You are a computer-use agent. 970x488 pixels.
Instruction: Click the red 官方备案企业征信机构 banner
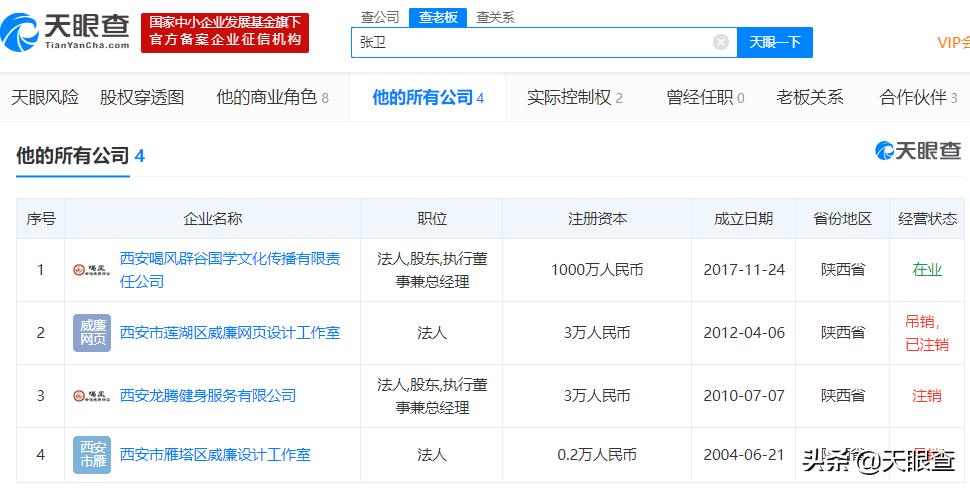[x=225, y=32]
